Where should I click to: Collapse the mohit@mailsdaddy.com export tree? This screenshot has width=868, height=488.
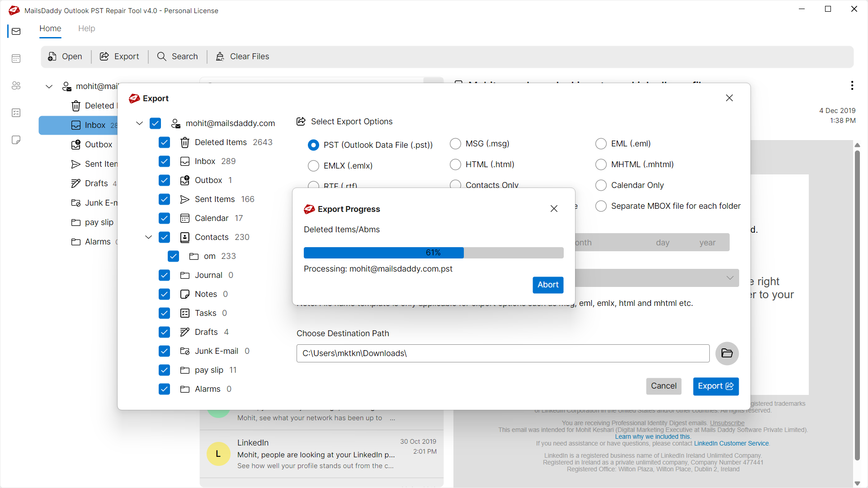(x=139, y=123)
